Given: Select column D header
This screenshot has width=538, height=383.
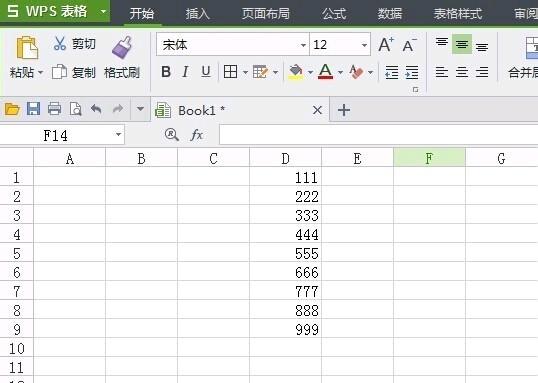Looking at the screenshot, I should coord(285,158).
